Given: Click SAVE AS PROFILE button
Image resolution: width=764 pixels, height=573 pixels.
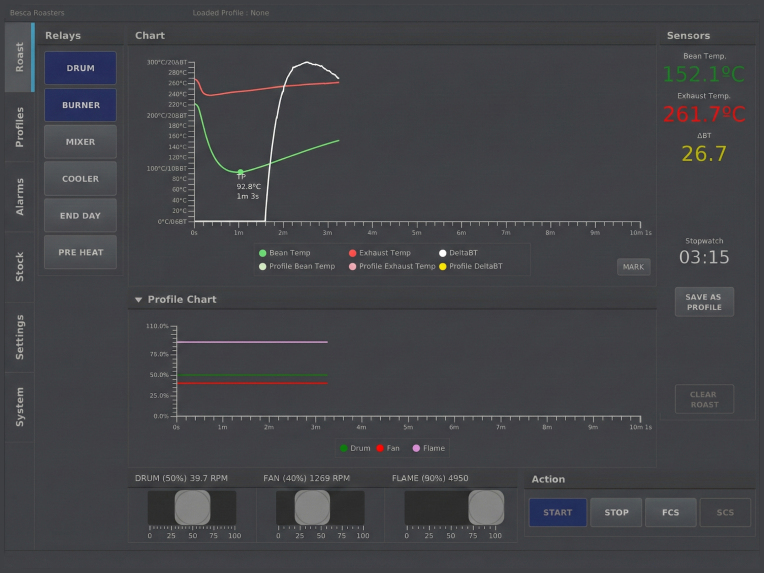Looking at the screenshot, I should [704, 302].
